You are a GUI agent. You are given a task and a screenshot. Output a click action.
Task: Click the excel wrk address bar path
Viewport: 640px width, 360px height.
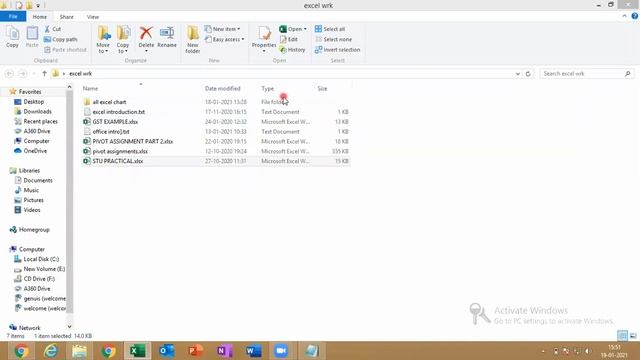(x=80, y=73)
